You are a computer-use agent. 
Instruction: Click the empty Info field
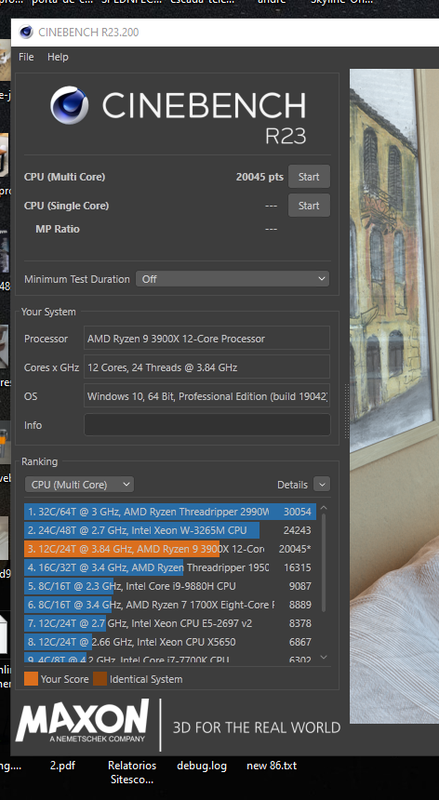click(207, 424)
